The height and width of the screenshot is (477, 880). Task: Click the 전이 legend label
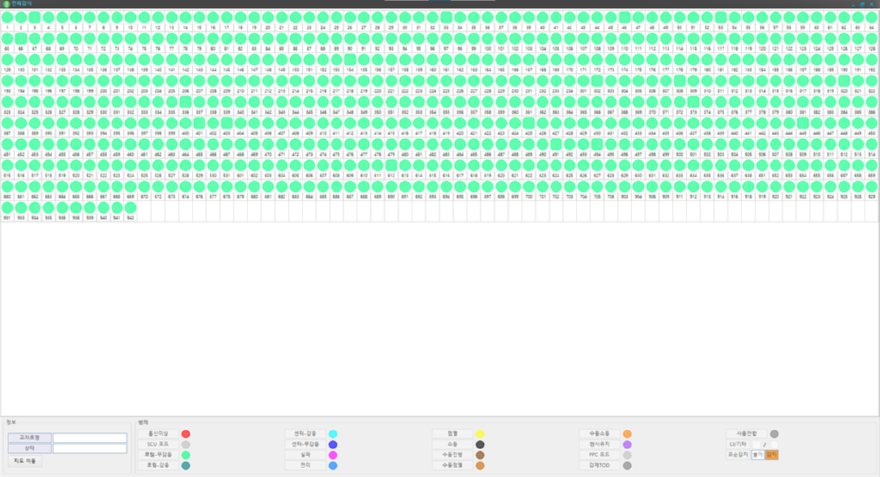305,465
